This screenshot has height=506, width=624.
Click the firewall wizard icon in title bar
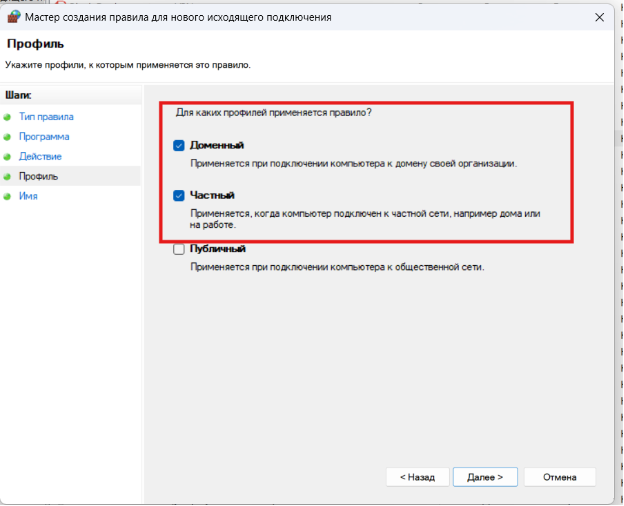(x=13, y=18)
